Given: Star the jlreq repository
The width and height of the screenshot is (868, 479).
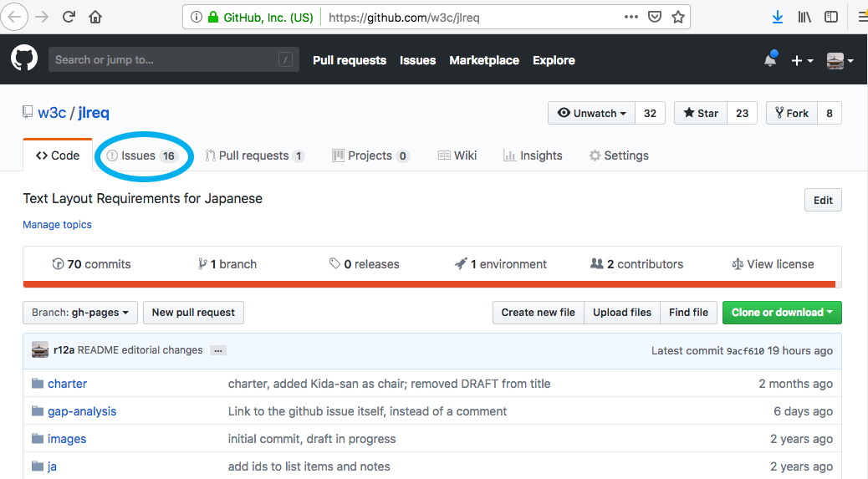Looking at the screenshot, I should pos(701,114).
